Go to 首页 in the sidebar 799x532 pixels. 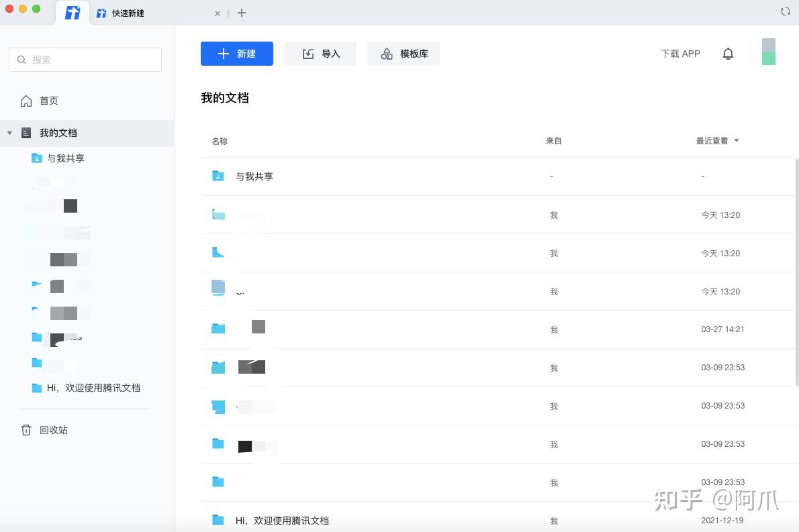tap(49, 101)
